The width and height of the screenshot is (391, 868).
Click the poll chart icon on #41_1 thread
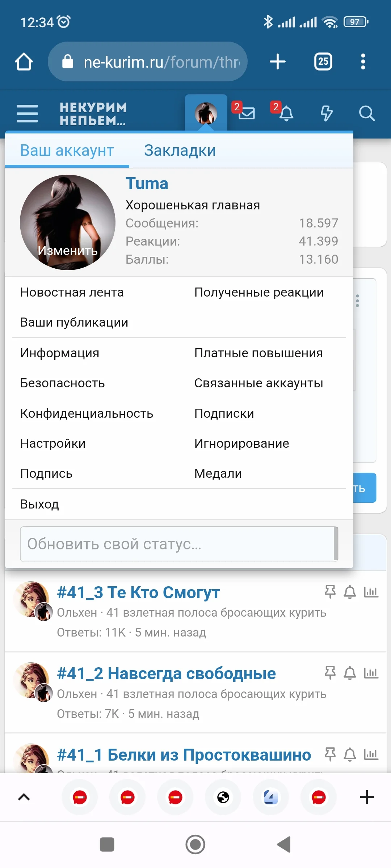point(371,754)
